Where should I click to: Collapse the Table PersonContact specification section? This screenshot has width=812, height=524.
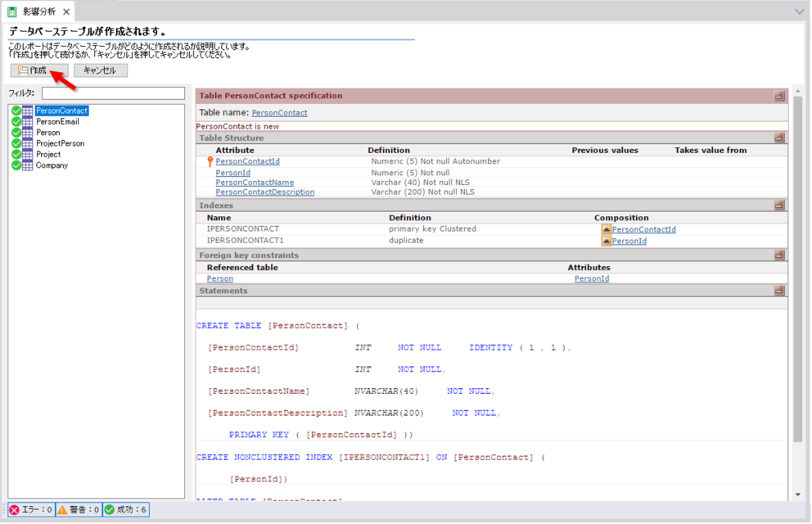pos(779,96)
